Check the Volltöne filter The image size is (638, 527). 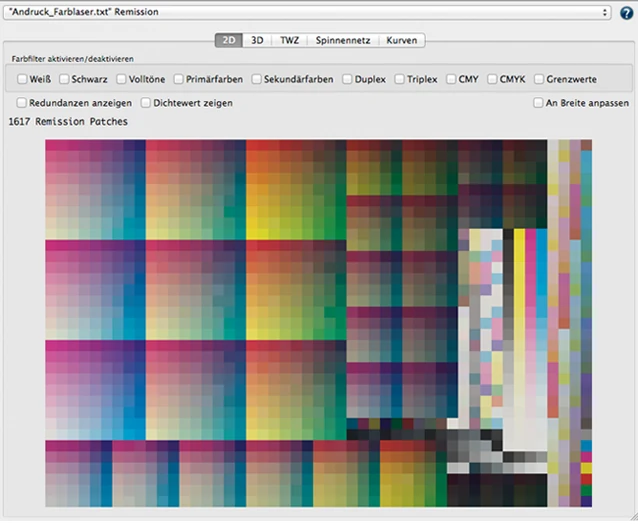click(x=121, y=79)
